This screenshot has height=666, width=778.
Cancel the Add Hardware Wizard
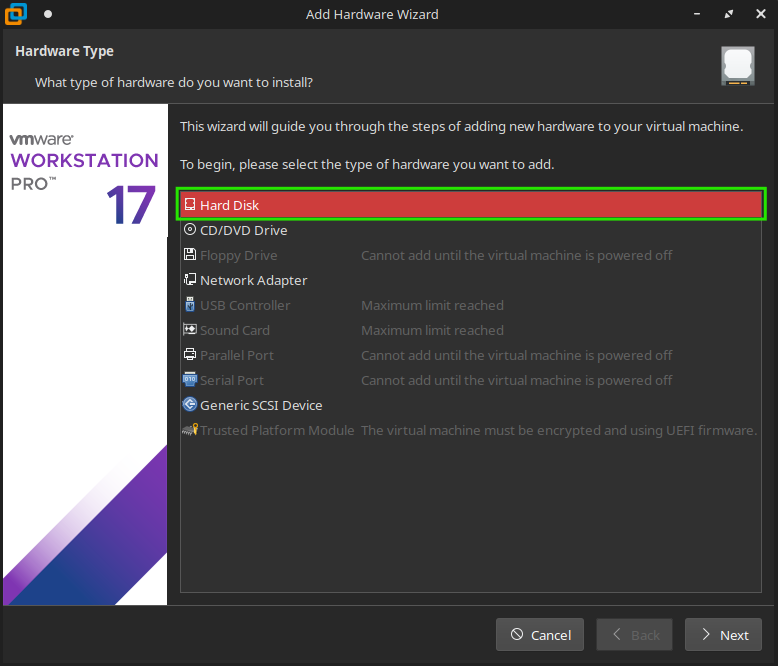(540, 635)
